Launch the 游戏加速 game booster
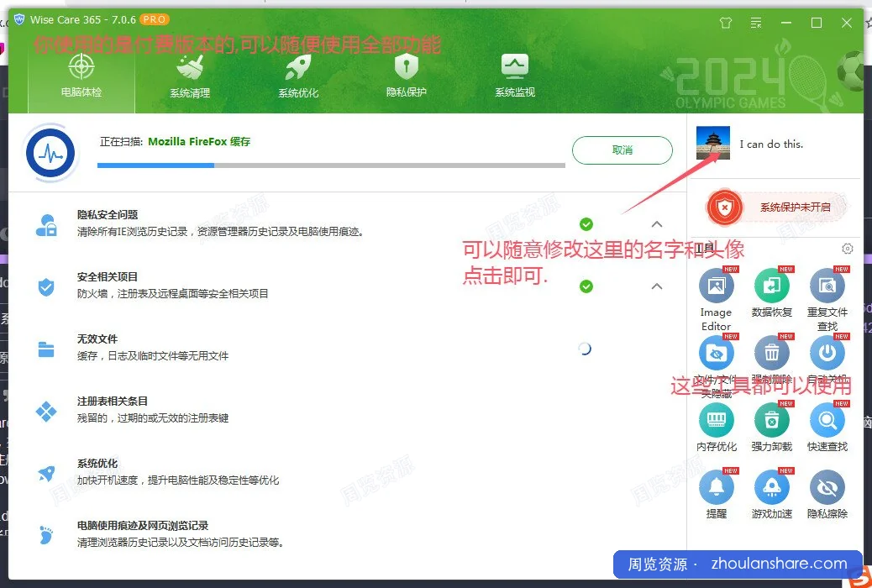This screenshot has height=588, width=872. click(771, 487)
